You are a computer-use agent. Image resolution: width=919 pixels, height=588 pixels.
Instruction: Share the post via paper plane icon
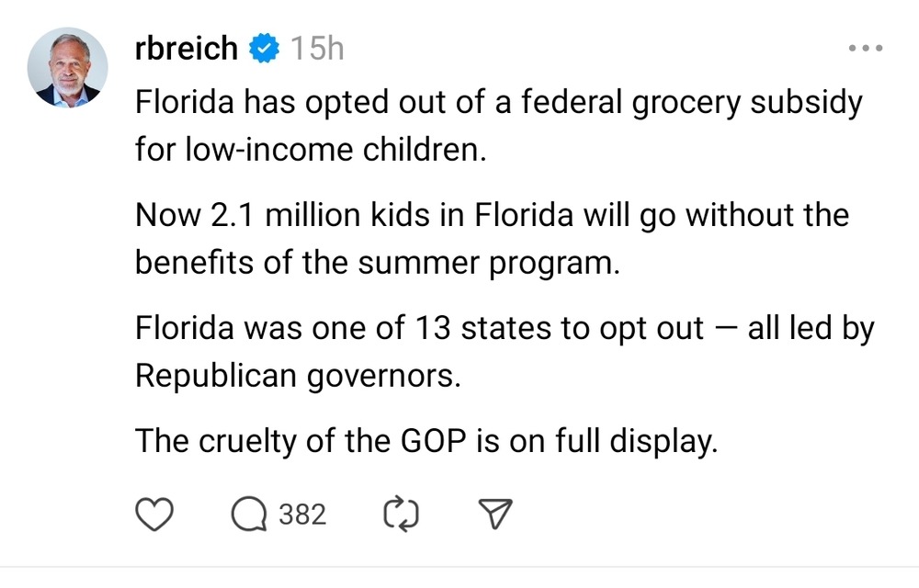495,514
